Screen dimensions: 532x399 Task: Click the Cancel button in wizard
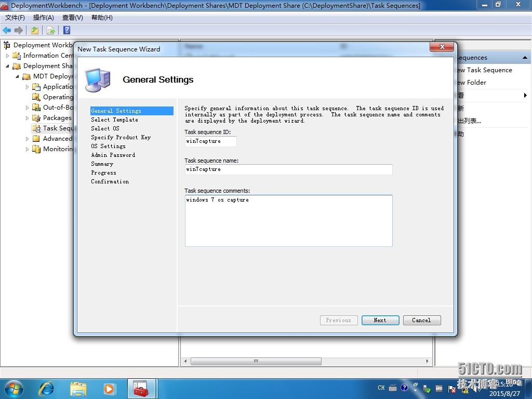coord(422,320)
